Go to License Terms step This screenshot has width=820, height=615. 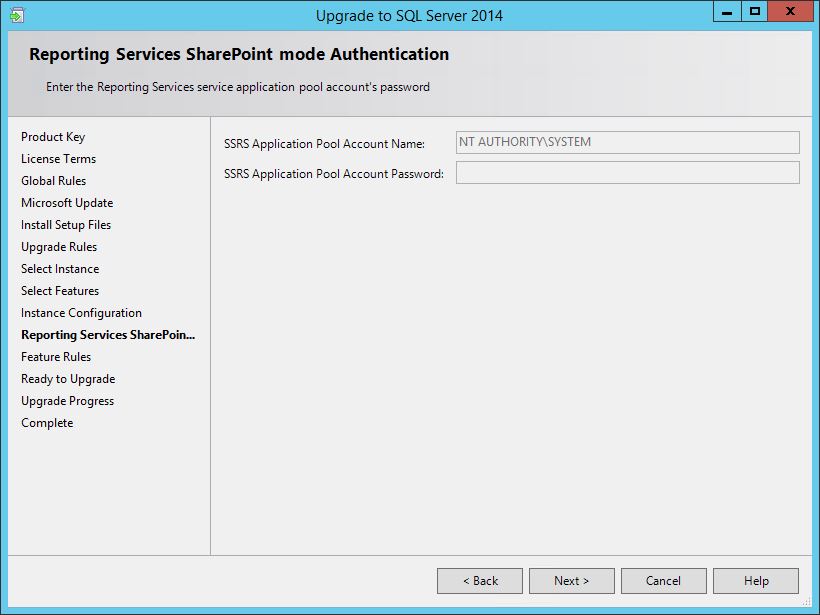coord(58,159)
